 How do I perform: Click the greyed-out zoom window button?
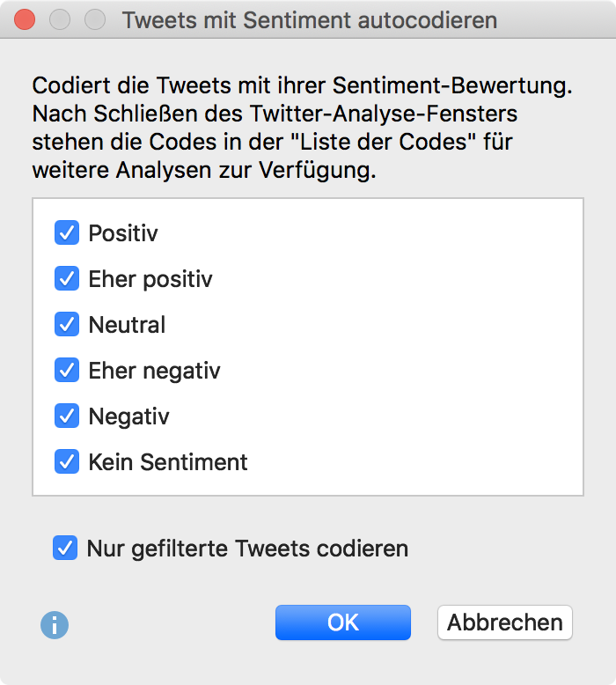94,19
